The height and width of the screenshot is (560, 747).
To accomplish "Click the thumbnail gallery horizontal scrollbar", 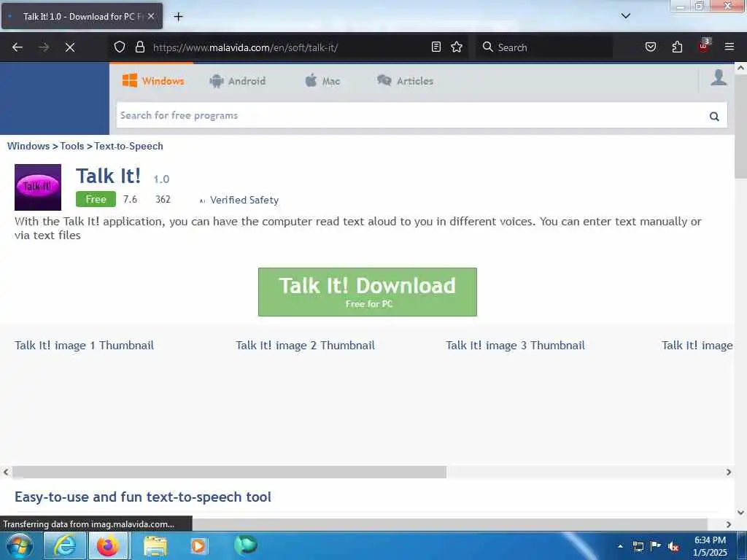I will coord(229,472).
